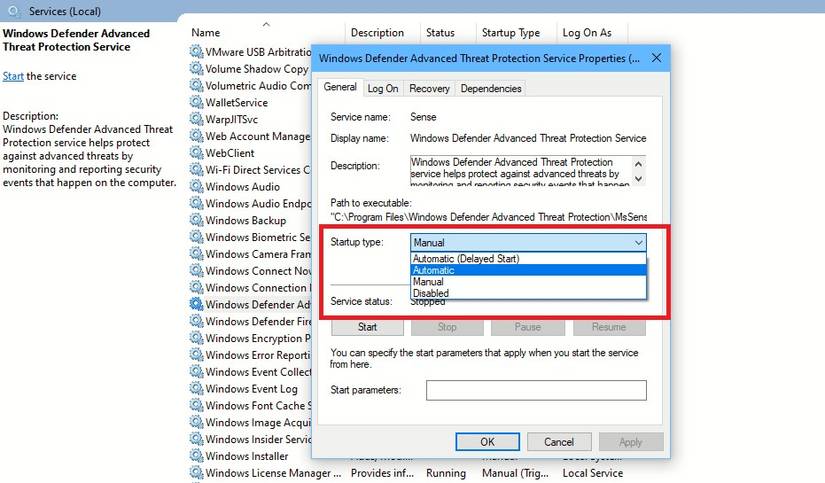Image resolution: width=825 pixels, height=483 pixels.
Task: Click the WebClient service icon
Action: click(x=196, y=153)
